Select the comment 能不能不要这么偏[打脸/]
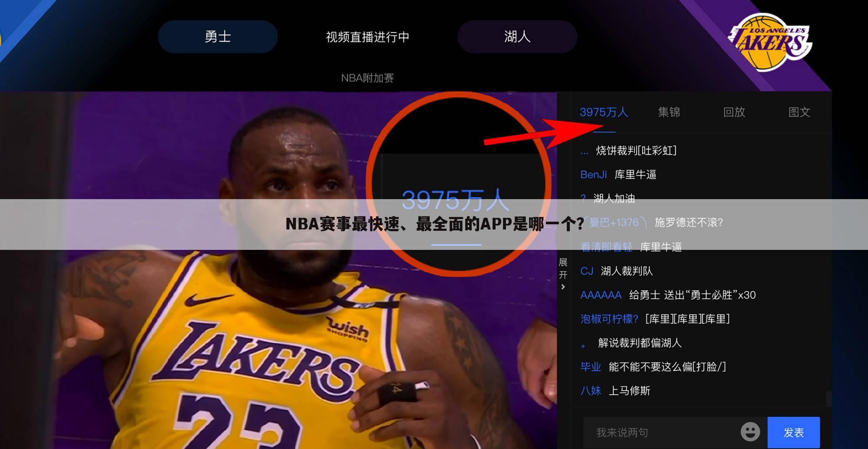This screenshot has height=449, width=868. 667,367
